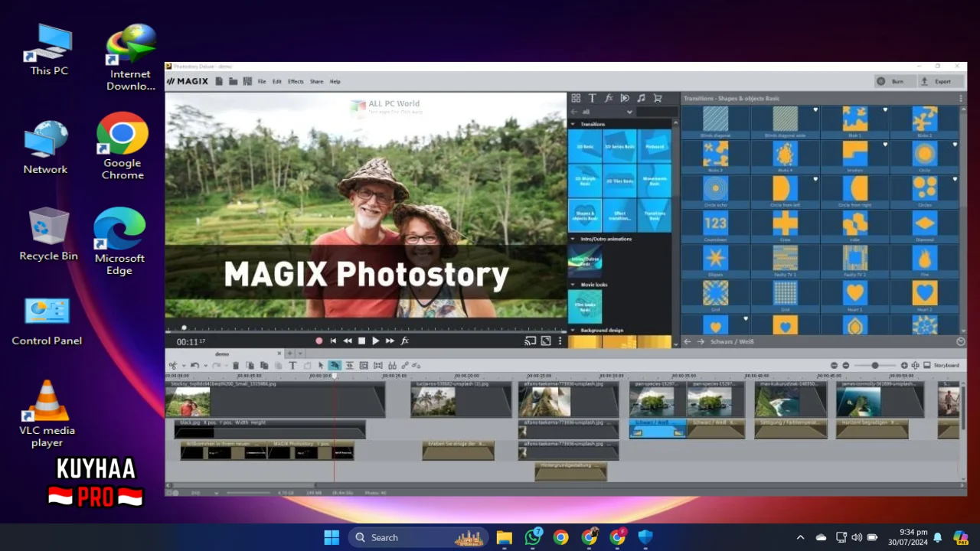Select the demo project tab
Image resolution: width=980 pixels, height=551 pixels.
tap(223, 354)
